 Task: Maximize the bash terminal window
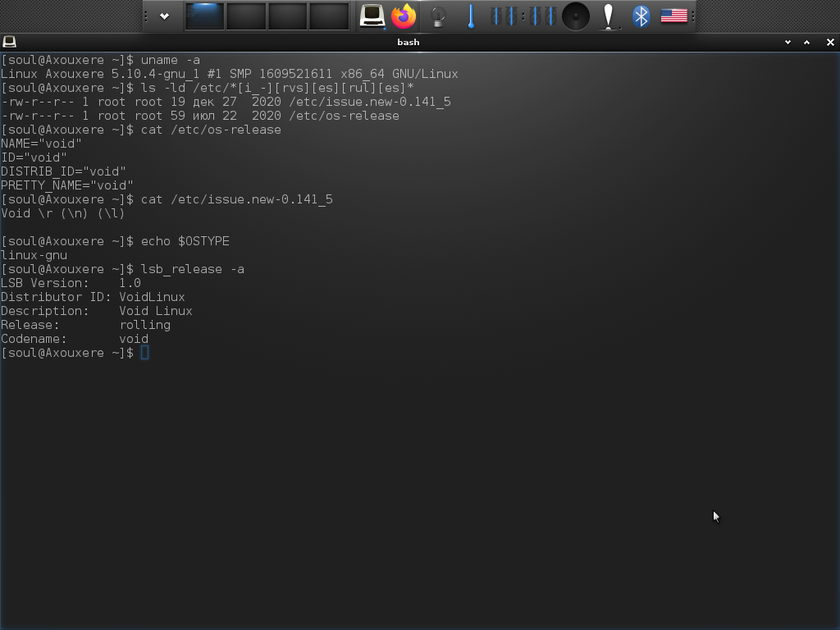pos(807,43)
